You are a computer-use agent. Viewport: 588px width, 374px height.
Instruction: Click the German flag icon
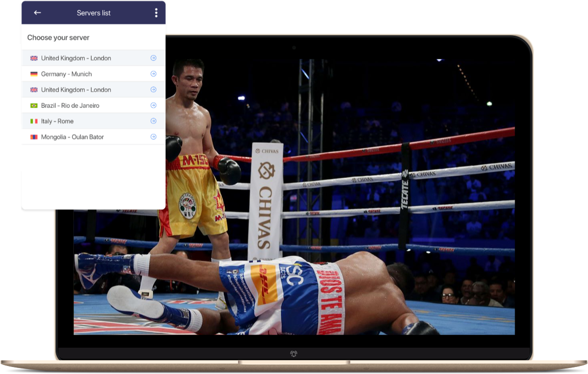point(34,74)
